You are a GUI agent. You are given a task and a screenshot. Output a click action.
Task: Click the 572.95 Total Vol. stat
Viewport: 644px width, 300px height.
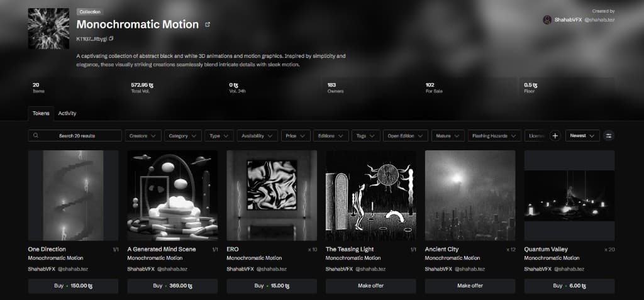(143, 87)
